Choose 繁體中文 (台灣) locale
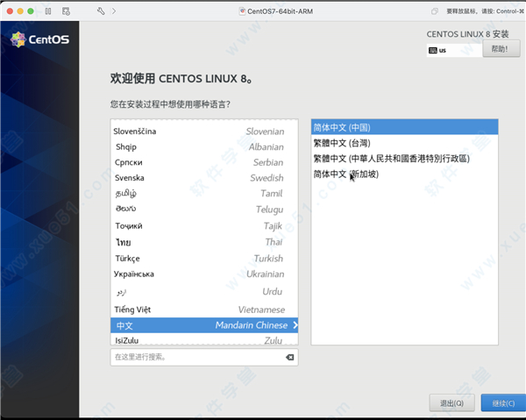 404,143
